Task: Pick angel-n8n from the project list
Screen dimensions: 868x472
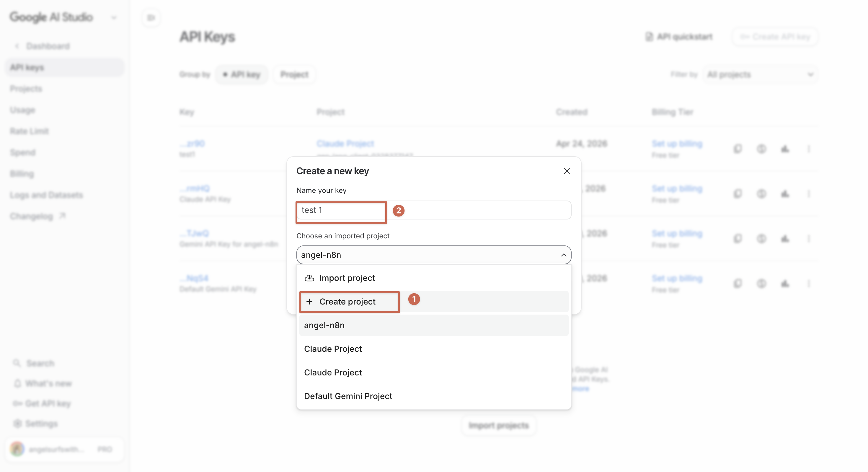Action: tap(434, 325)
